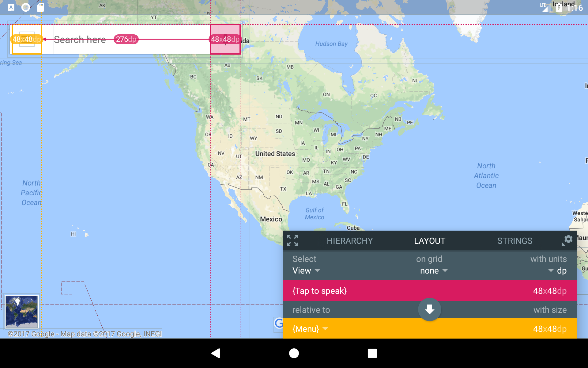Open the Select View dropdown
The height and width of the screenshot is (368, 588).
pyautogui.click(x=306, y=270)
